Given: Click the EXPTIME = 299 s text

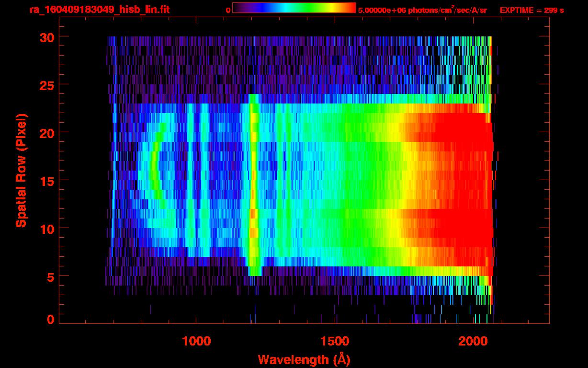Looking at the screenshot, I should tap(531, 10).
